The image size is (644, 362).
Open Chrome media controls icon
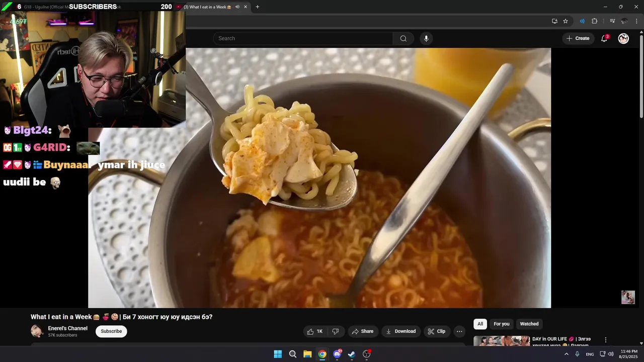coord(612,21)
